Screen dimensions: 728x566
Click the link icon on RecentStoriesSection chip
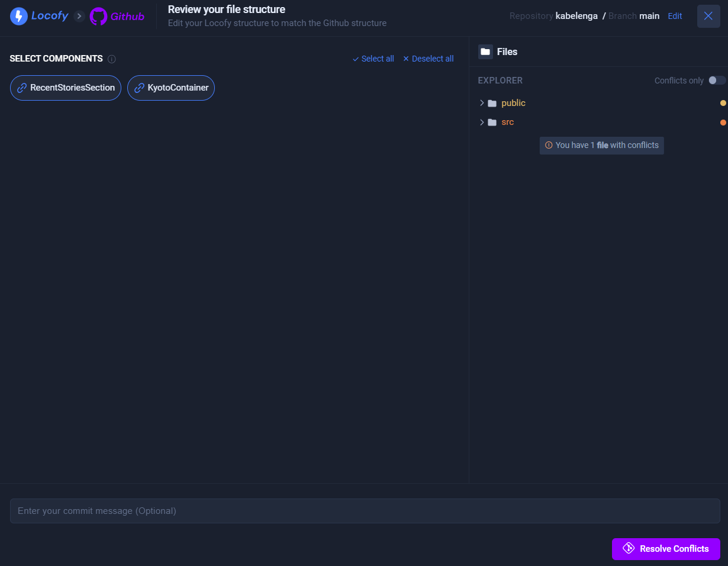coord(21,88)
